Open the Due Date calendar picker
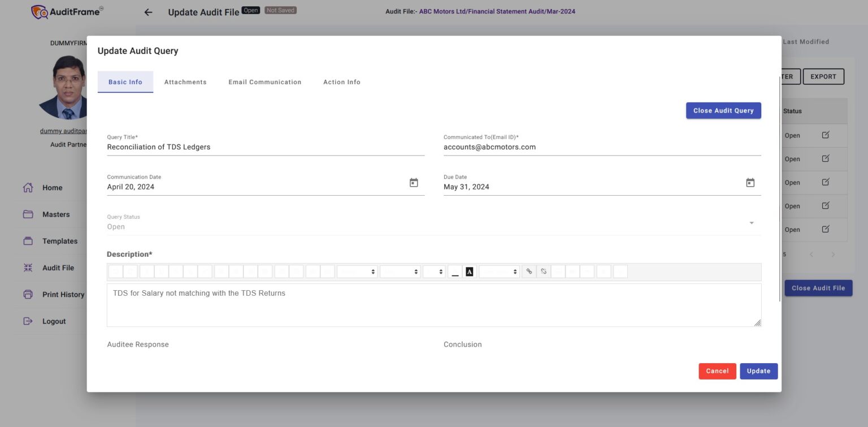The height and width of the screenshot is (427, 868). [750, 182]
